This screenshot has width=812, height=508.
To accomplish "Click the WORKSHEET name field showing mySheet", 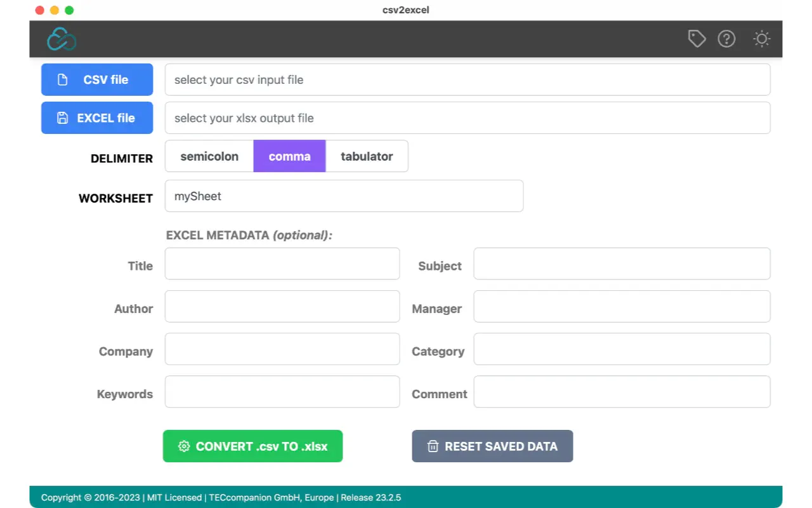I will (344, 196).
